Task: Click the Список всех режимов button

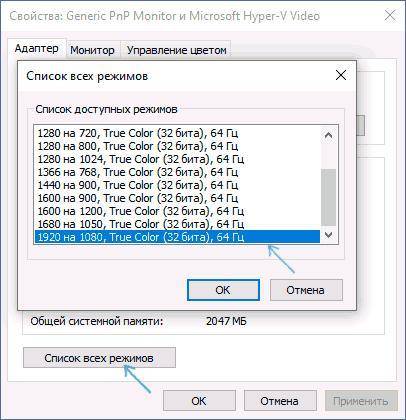Action: pyautogui.click(x=99, y=358)
